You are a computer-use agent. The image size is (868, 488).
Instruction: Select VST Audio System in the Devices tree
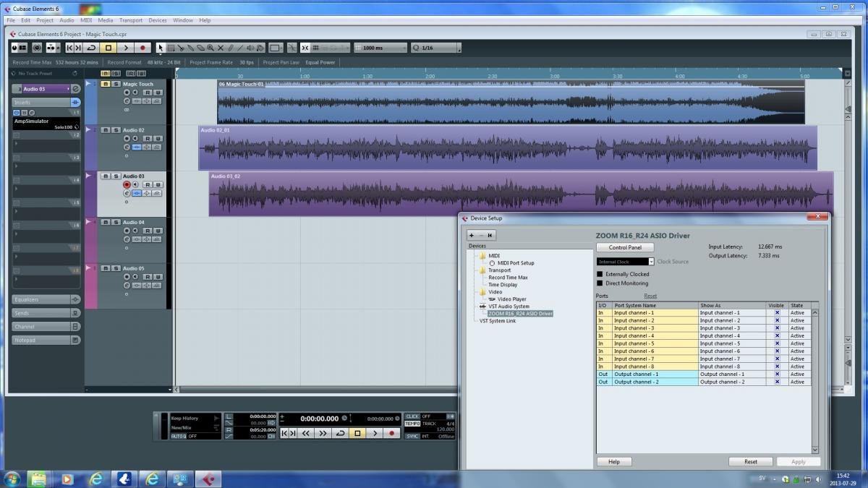coord(509,307)
